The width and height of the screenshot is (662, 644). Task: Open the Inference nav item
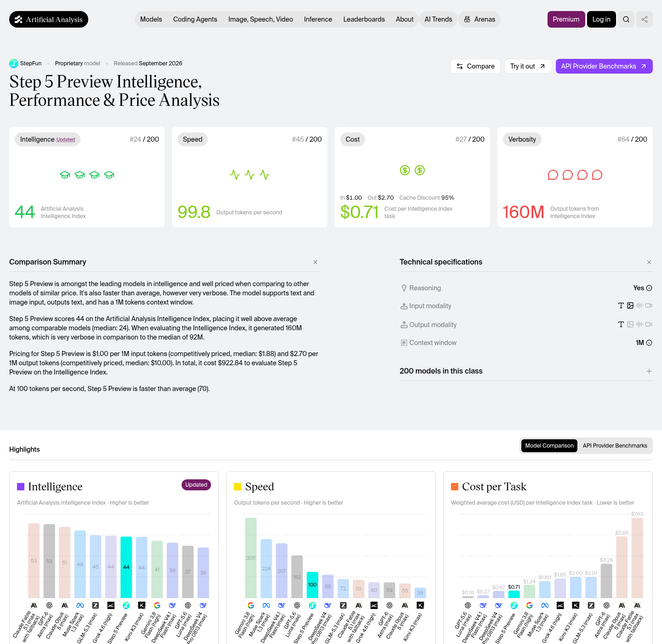(x=318, y=19)
